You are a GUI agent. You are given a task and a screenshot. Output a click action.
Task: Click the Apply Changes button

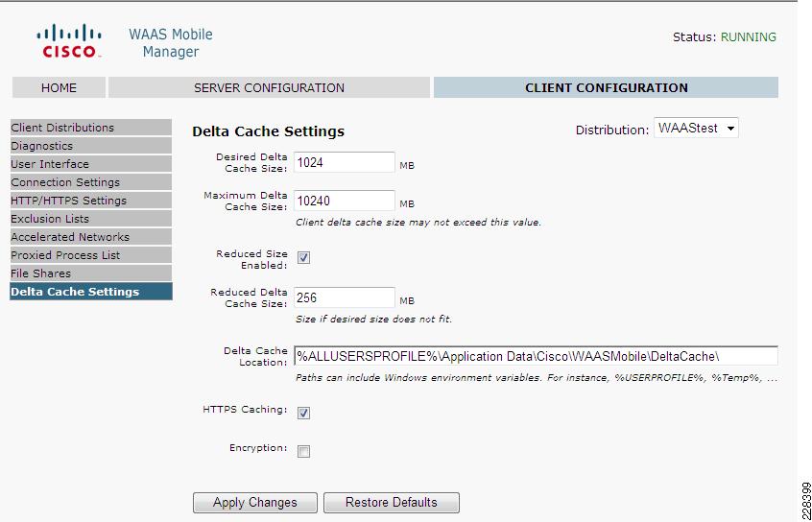[x=254, y=502]
